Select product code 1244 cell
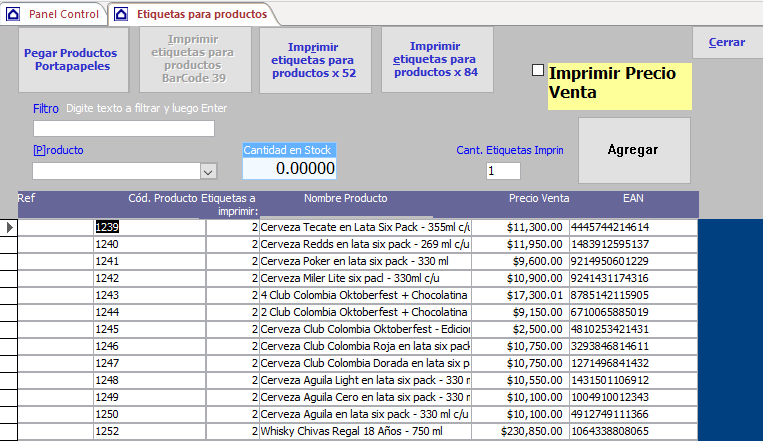This screenshot has height=441, width=763. click(149, 312)
